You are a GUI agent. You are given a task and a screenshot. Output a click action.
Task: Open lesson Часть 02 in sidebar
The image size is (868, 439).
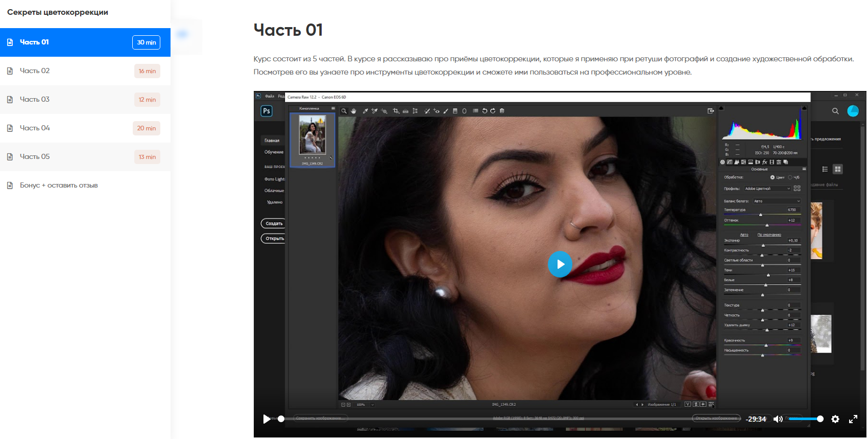[x=35, y=71]
